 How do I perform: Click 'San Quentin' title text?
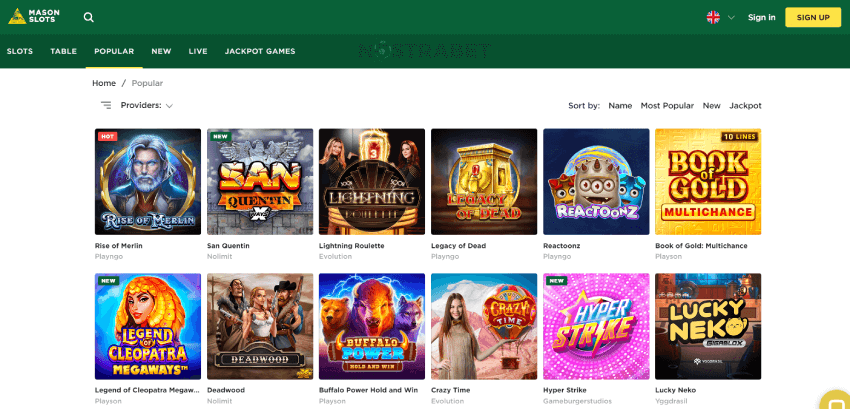click(228, 246)
